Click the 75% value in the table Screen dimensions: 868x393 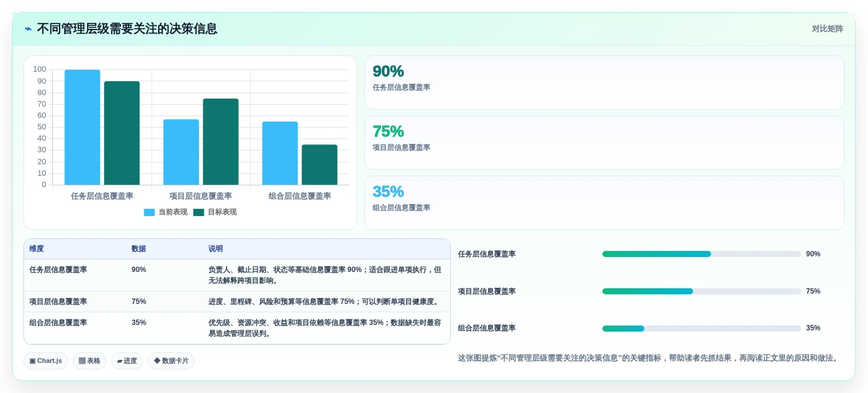(x=139, y=302)
